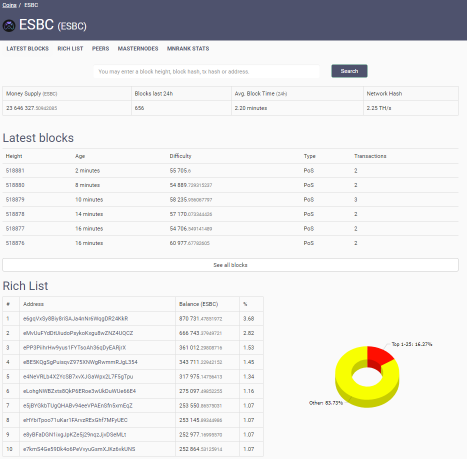The width and height of the screenshot is (467, 459).
Task: Click the Search button
Action: coord(349,71)
